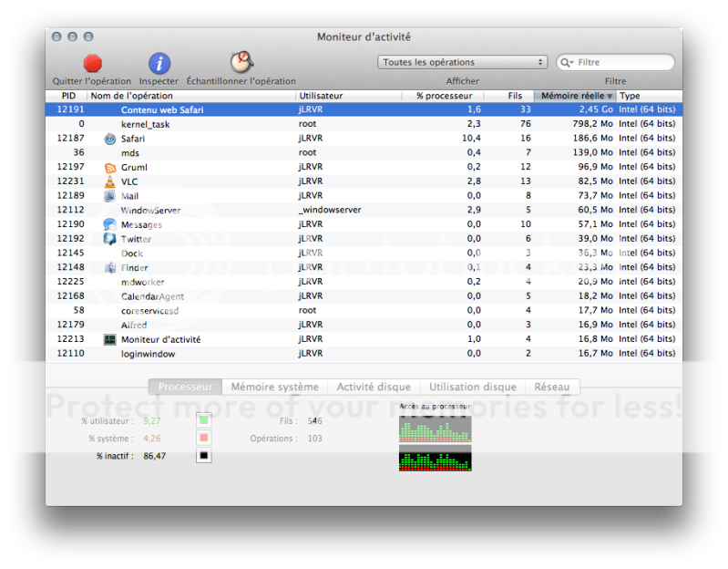728x569 pixels.
Task: Click the Mail stamp icon
Action: tap(110, 196)
